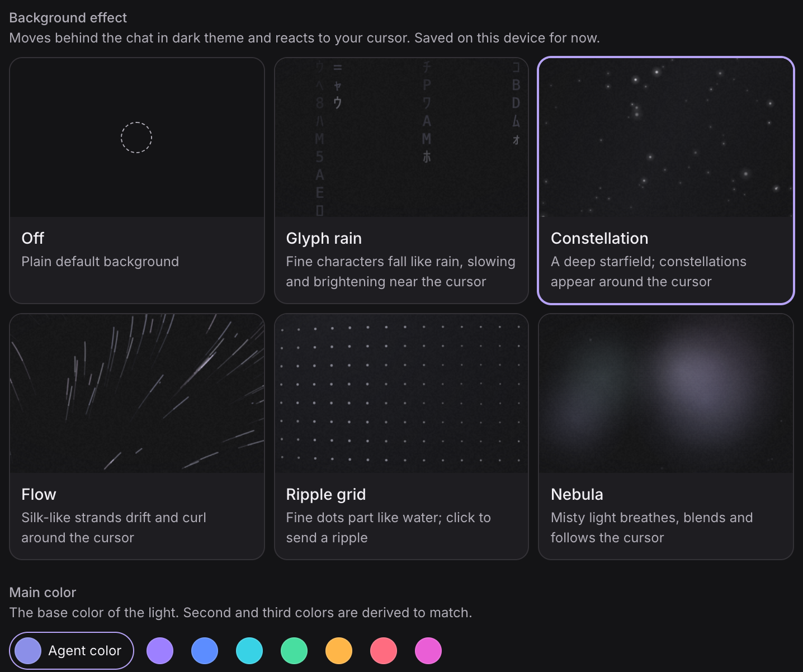Pick the purple main color swatch

(x=160, y=651)
